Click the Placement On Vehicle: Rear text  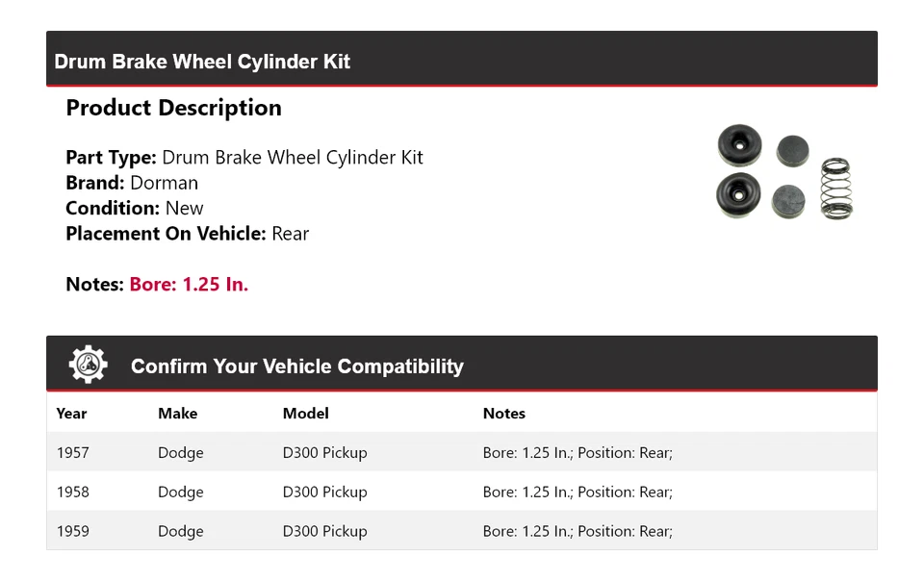(187, 234)
